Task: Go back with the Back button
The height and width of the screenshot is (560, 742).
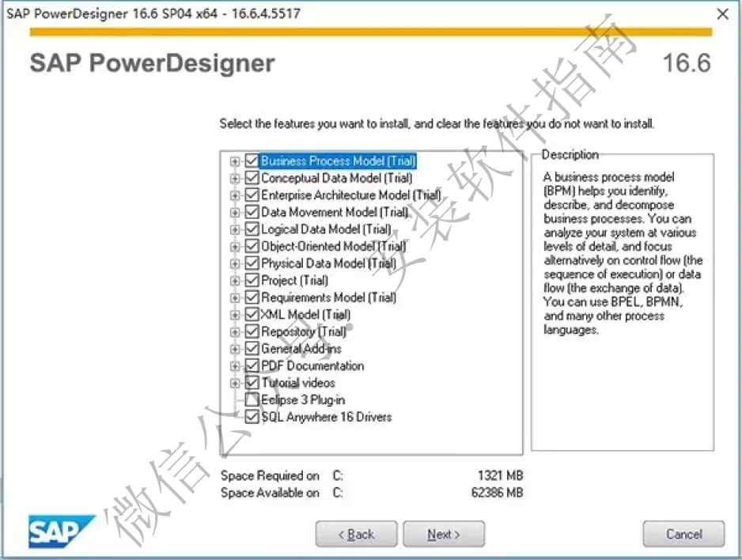Action: coord(356,534)
